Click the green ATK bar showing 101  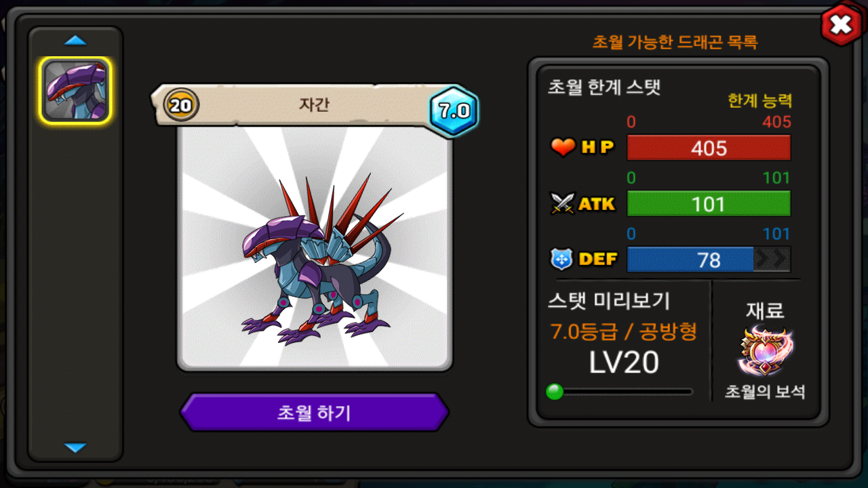coord(709,203)
